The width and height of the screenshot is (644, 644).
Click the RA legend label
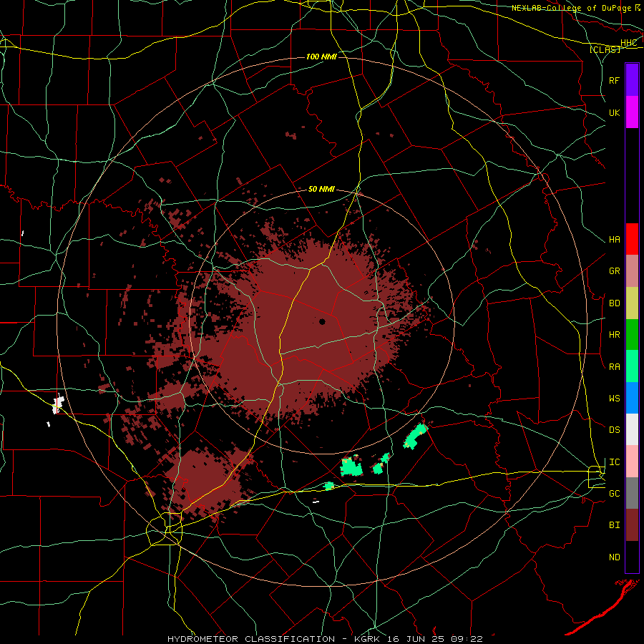614,367
